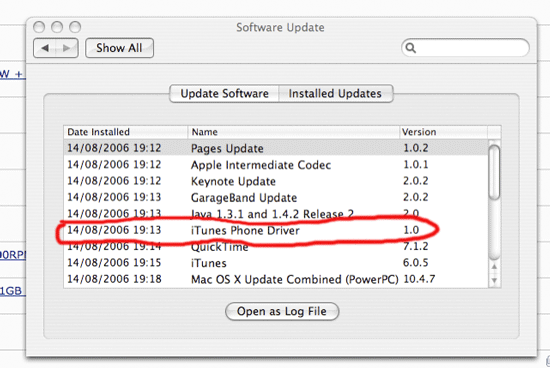Click the scrollbar up arrow
550x368 pixels.
pyautogui.click(x=494, y=268)
